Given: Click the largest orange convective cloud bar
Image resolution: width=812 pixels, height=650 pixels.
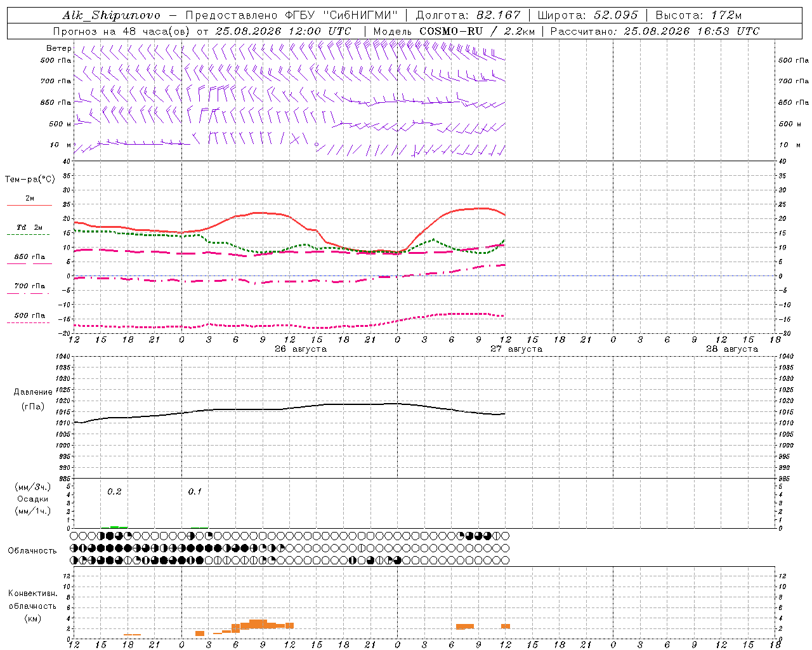Looking at the screenshot, I should (258, 623).
